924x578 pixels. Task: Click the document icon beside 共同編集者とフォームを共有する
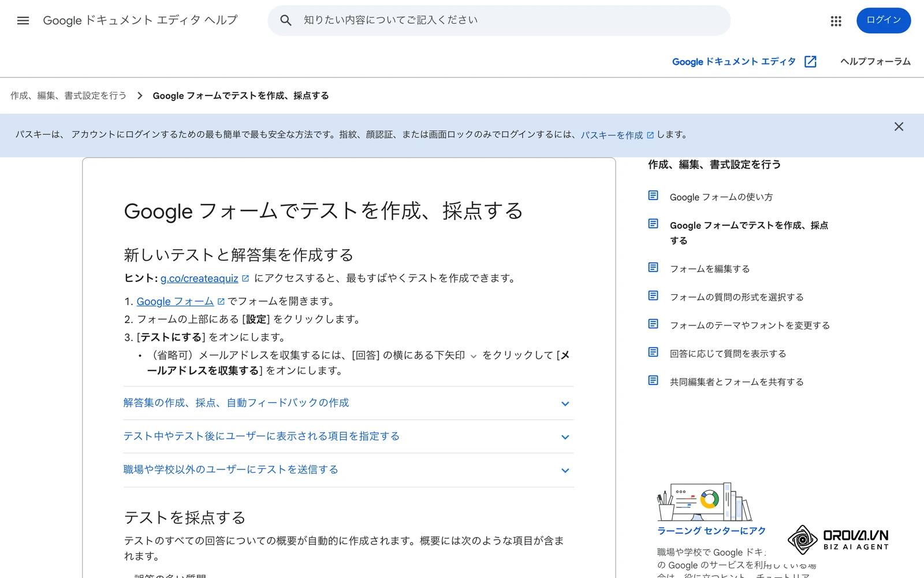click(x=653, y=380)
